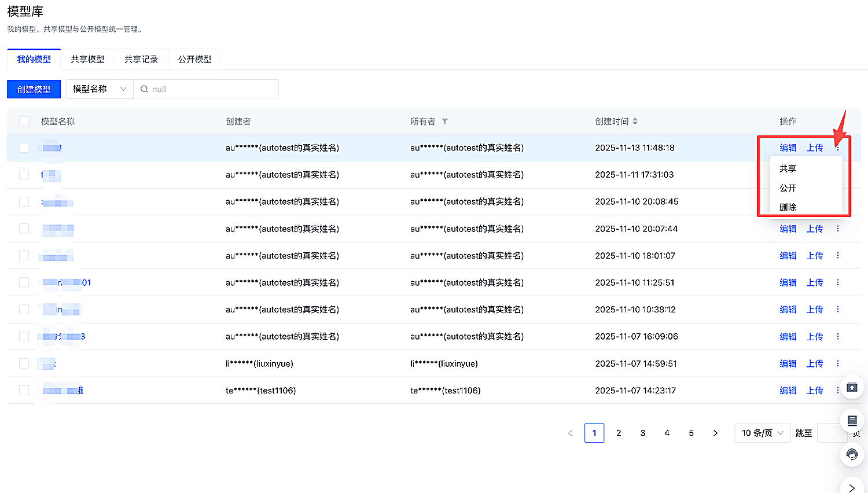This screenshot has width=868, height=493.
Task: Focus the model name search field
Action: pos(206,89)
